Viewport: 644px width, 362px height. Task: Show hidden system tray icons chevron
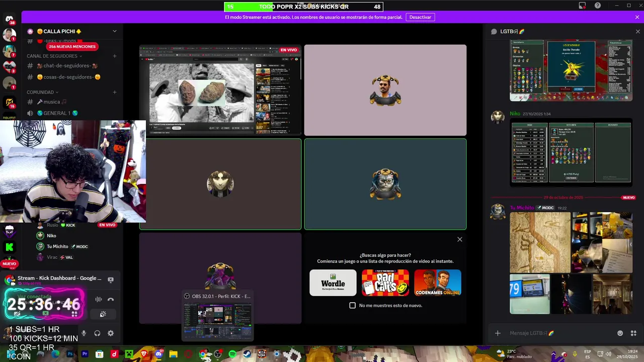coord(553,354)
